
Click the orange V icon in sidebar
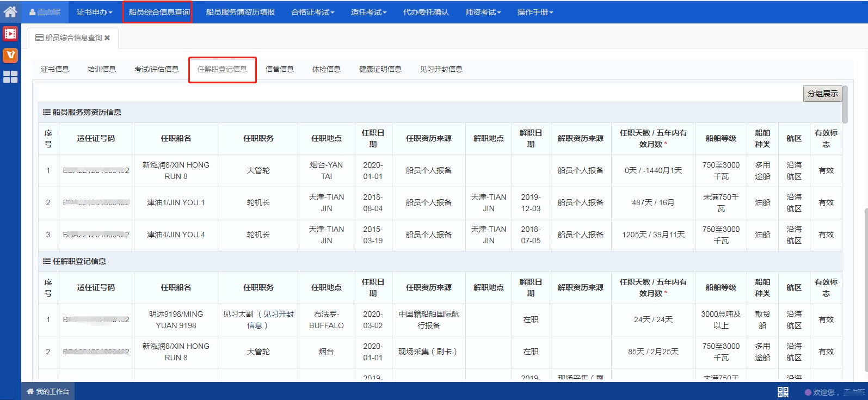click(x=10, y=55)
